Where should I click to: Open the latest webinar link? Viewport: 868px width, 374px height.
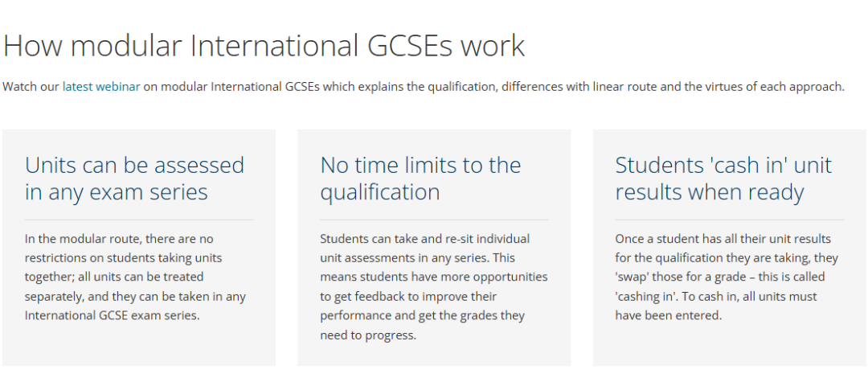(100, 86)
